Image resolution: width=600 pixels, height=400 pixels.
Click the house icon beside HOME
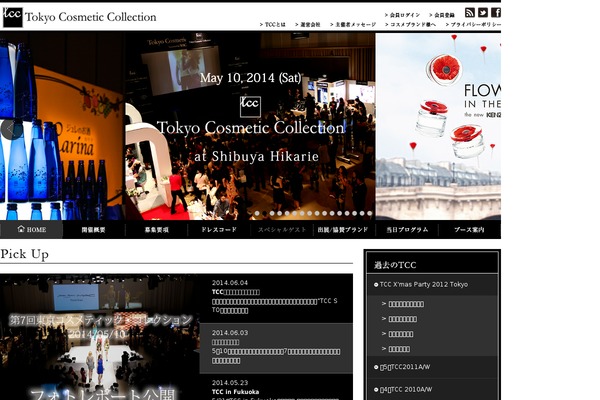[21, 229]
